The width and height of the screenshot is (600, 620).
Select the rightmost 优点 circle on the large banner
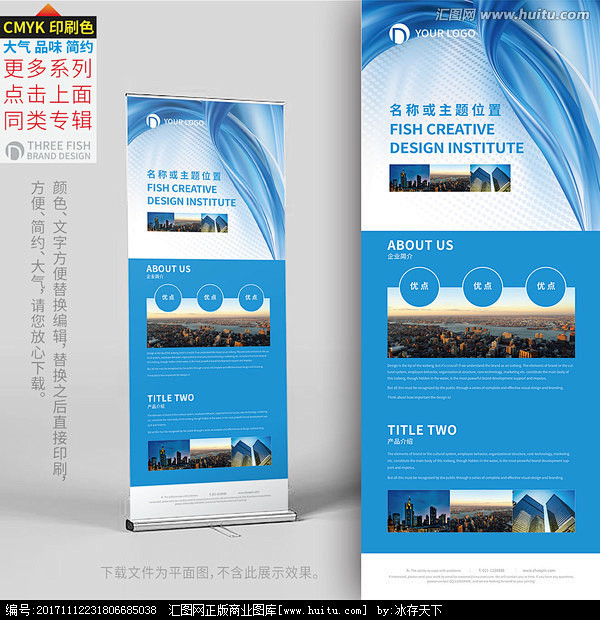545,286
